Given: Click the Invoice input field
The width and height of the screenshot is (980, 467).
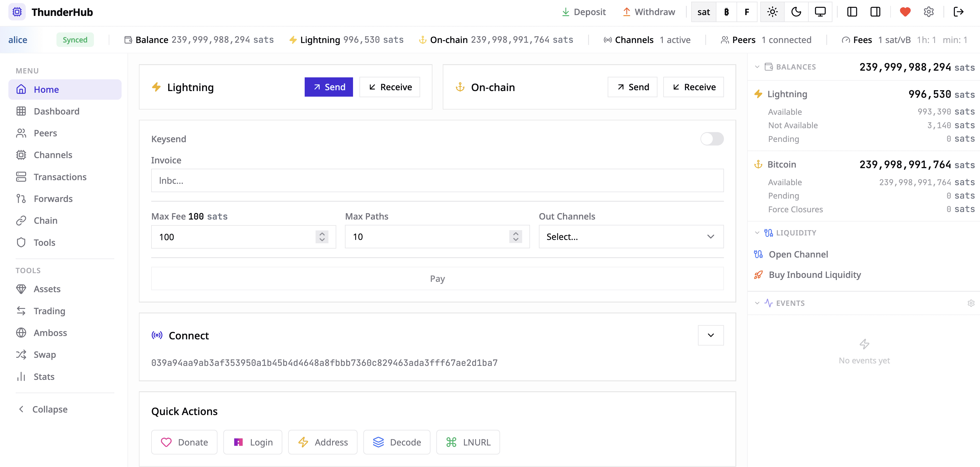Looking at the screenshot, I should [x=437, y=181].
